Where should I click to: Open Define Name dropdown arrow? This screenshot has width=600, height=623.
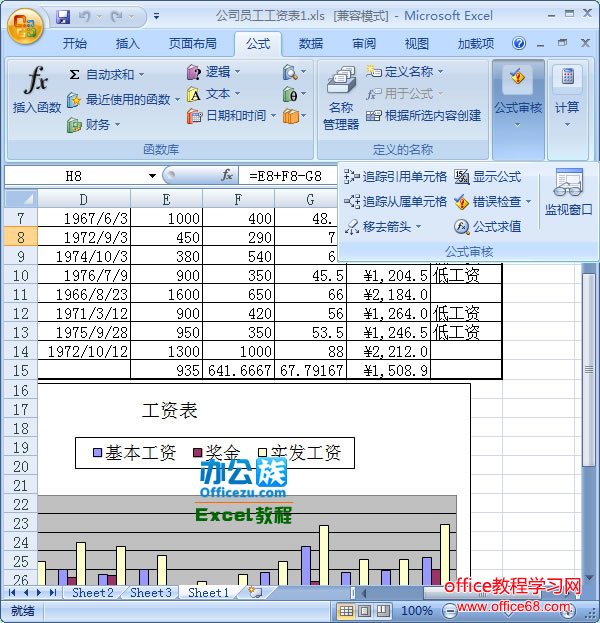441,72
